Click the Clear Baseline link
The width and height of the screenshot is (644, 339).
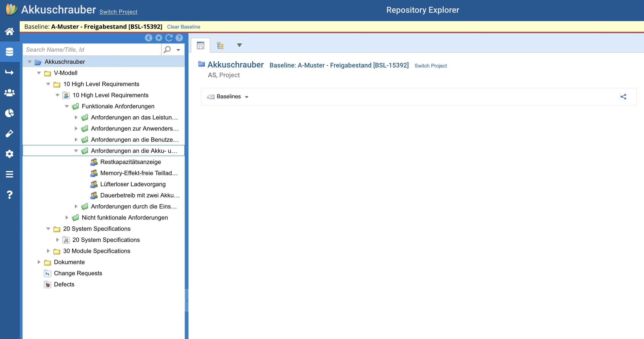click(184, 27)
